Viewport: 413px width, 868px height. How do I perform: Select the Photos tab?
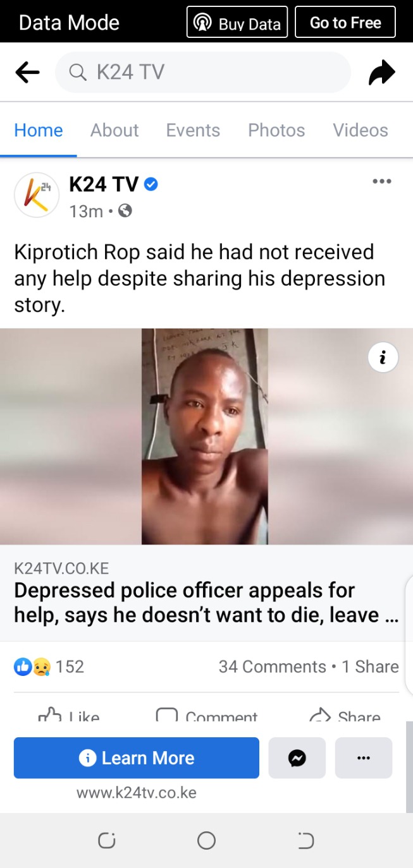[x=276, y=130]
